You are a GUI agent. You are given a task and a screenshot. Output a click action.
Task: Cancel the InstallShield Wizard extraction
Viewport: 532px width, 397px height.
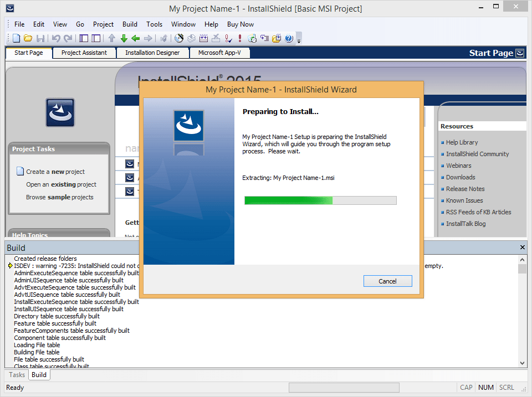387,281
